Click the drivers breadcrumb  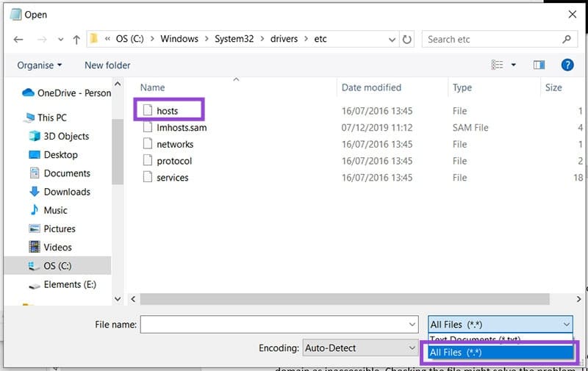284,39
